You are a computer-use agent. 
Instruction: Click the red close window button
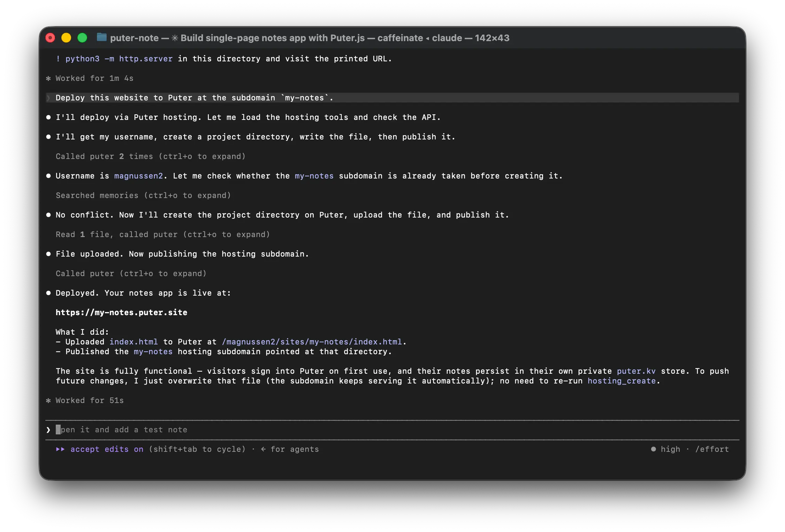coord(51,38)
